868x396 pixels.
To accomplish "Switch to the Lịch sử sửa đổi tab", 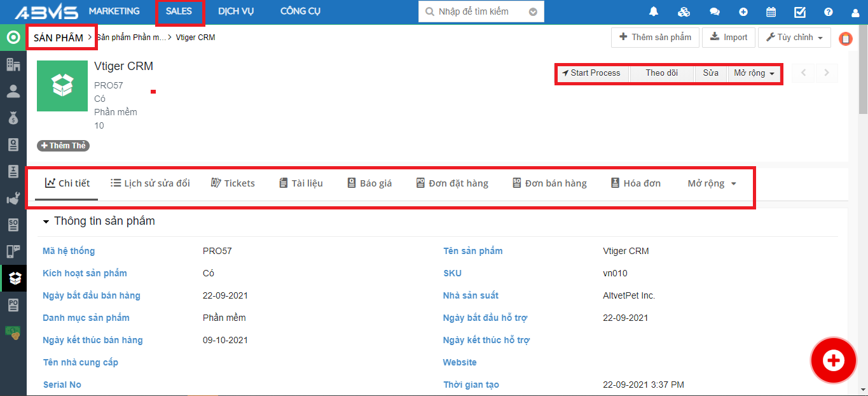I will pyautogui.click(x=150, y=183).
